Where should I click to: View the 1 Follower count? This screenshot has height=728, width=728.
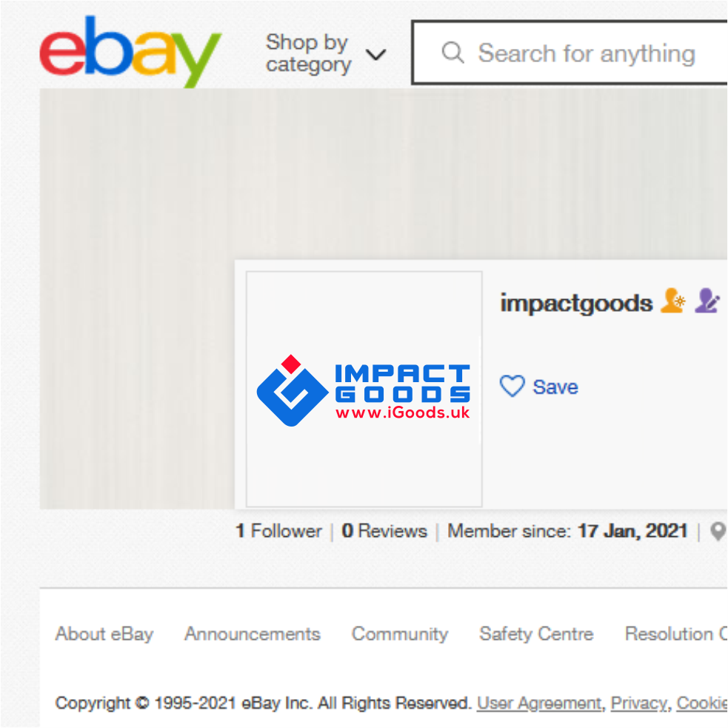(278, 531)
